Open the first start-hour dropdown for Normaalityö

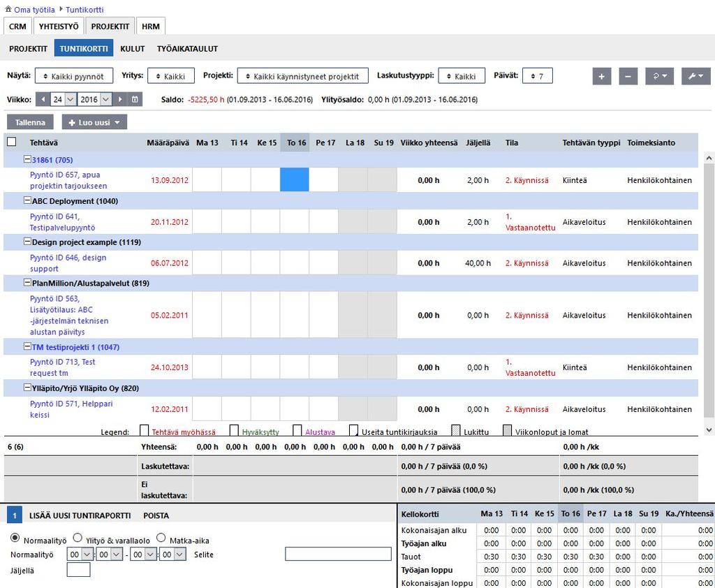80,554
